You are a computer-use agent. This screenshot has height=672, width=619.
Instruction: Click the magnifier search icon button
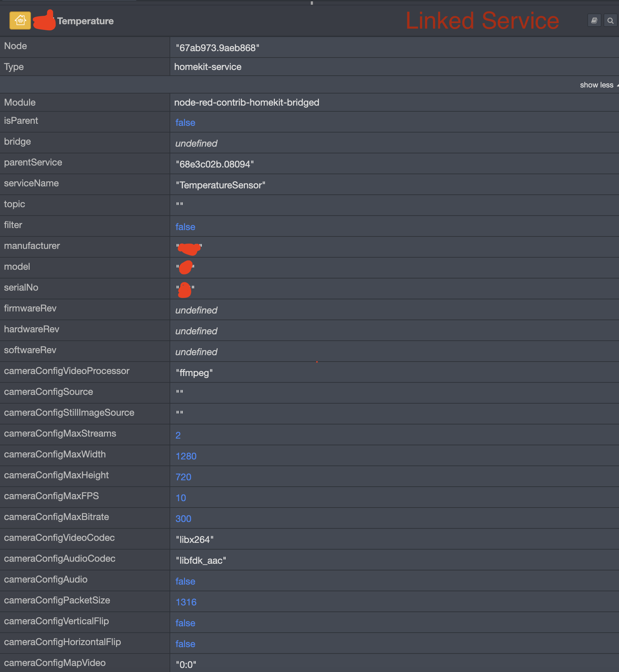coord(610,21)
